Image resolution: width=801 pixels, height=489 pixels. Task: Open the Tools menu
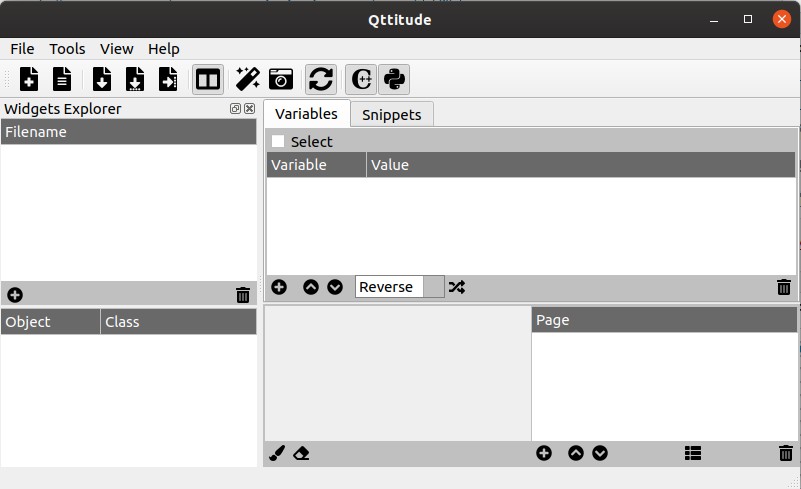(x=67, y=49)
